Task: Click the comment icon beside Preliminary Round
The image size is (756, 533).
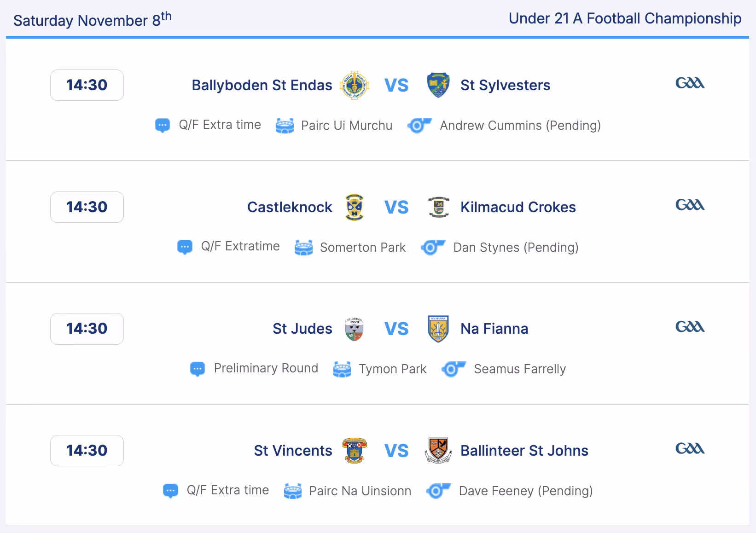Action: click(x=198, y=369)
